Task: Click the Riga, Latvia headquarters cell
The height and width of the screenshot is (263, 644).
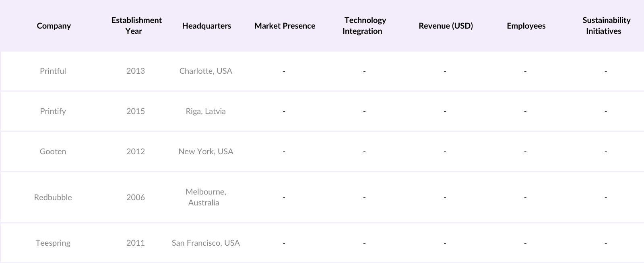Action: click(x=206, y=111)
